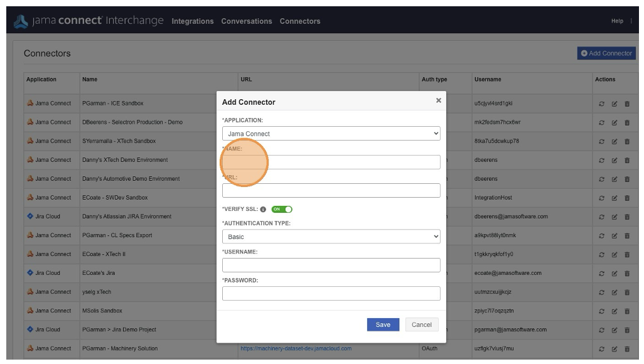Edit the PGarman - ICE Sandbox connector
This screenshot has width=644, height=364.
(x=614, y=104)
